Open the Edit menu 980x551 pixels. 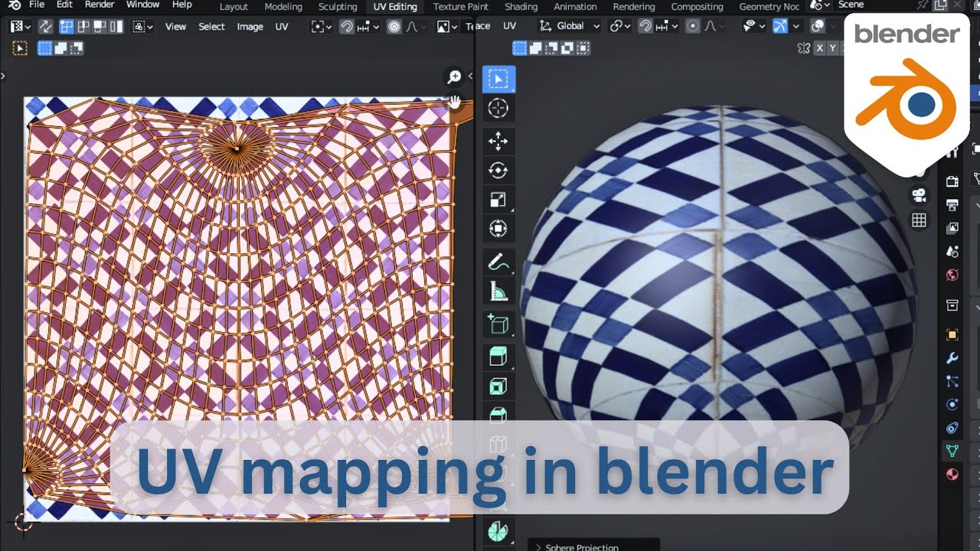(64, 5)
